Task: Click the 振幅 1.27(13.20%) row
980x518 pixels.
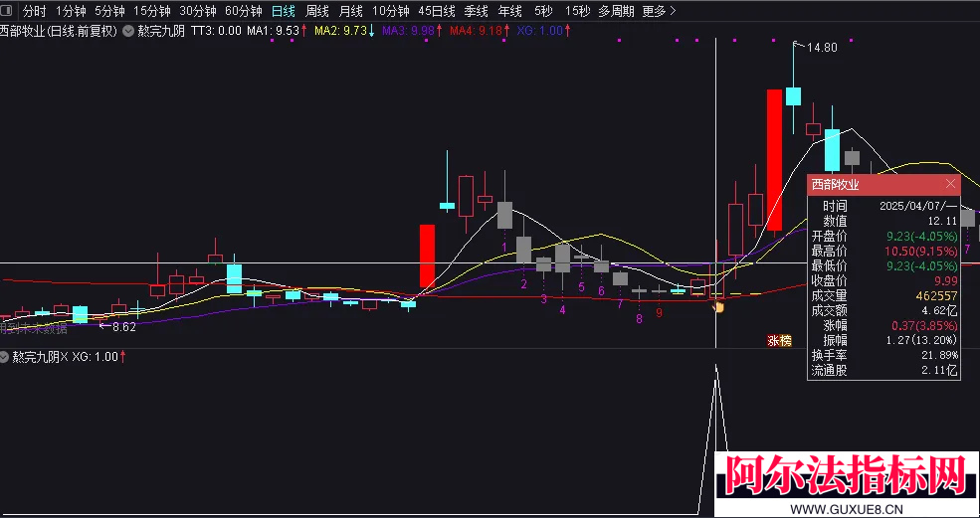Action: coord(883,341)
